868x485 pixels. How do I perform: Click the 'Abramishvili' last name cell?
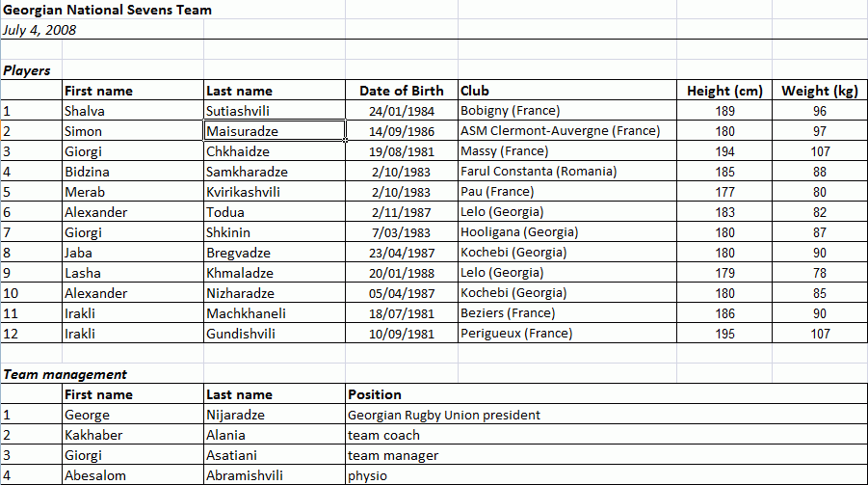245,475
